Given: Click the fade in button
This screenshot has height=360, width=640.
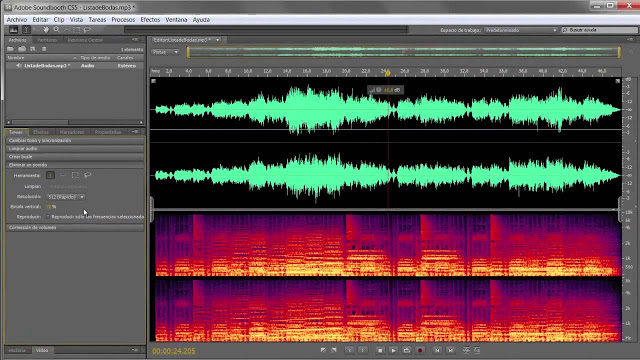Looking at the screenshot, I should click(323, 350).
